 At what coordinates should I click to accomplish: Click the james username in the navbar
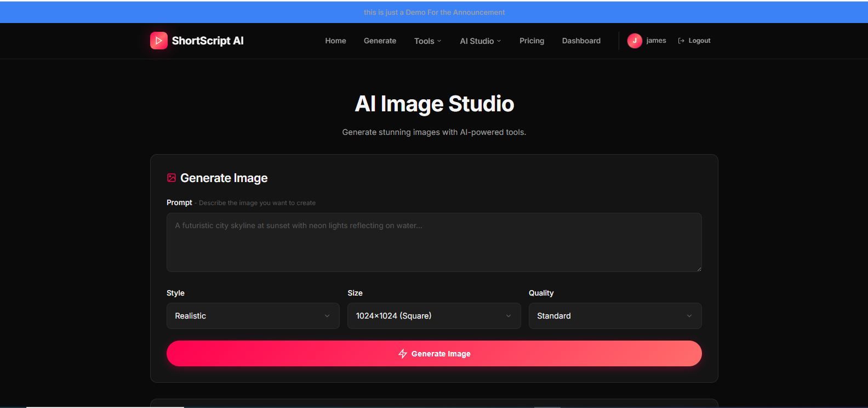[x=656, y=41]
